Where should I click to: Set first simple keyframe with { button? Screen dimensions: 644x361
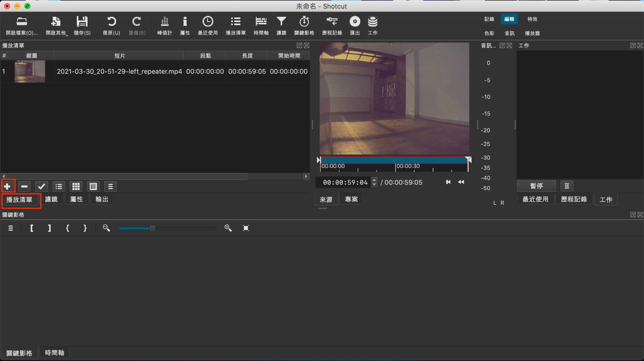tap(67, 228)
